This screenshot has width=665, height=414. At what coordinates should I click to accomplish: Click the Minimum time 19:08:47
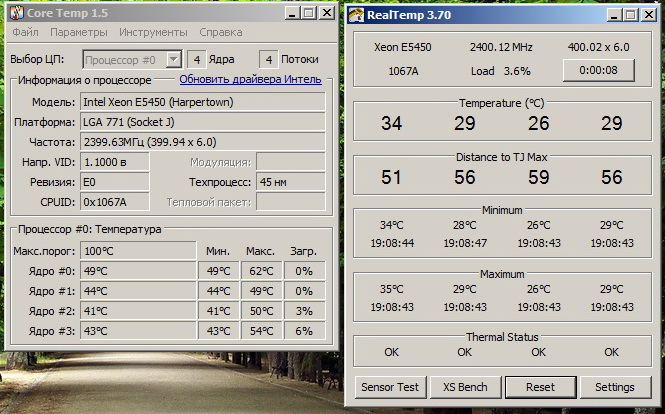[x=465, y=243]
